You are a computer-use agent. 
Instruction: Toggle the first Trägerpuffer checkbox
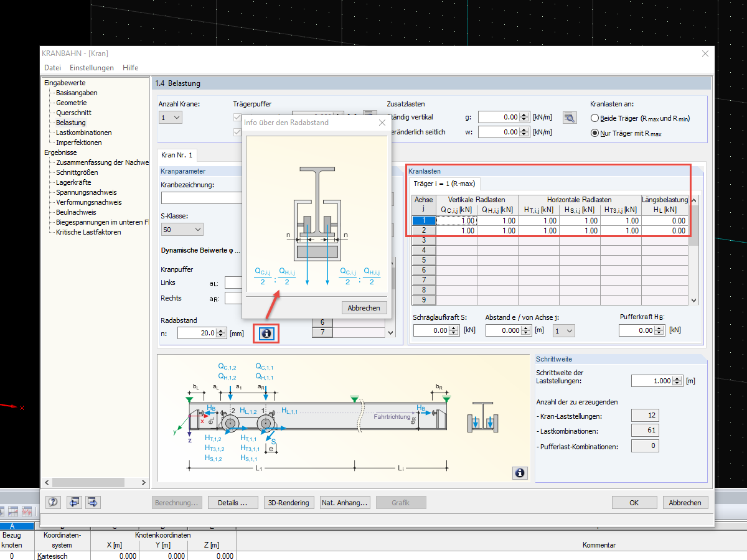point(237,117)
